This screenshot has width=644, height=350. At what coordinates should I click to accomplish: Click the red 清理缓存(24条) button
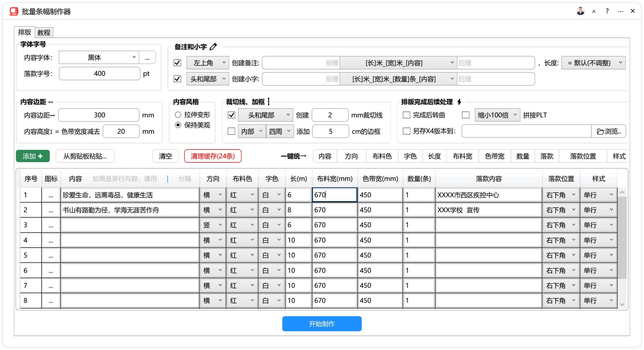tap(213, 156)
